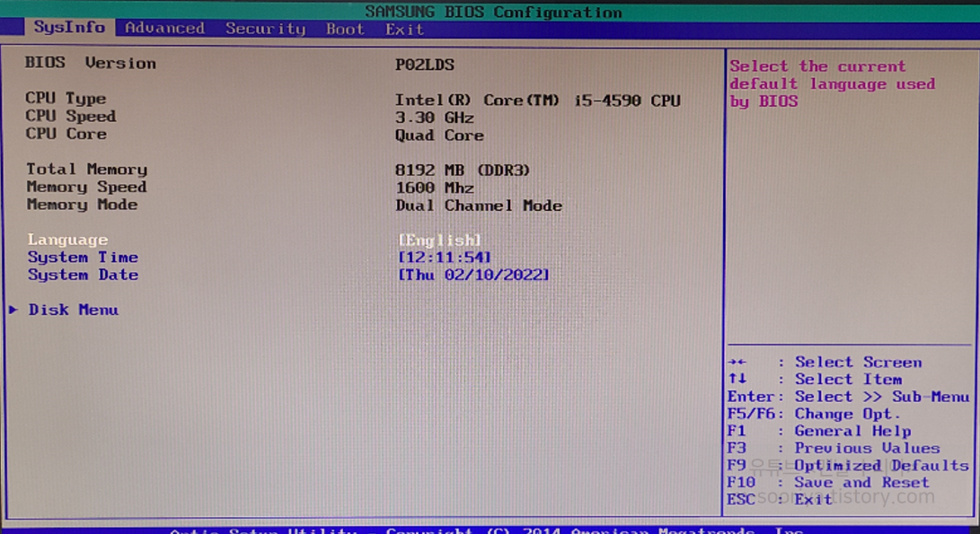The image size is (980, 534).
Task: Click the Enter: Select >> Sub-Menu hint
Action: coord(848,397)
